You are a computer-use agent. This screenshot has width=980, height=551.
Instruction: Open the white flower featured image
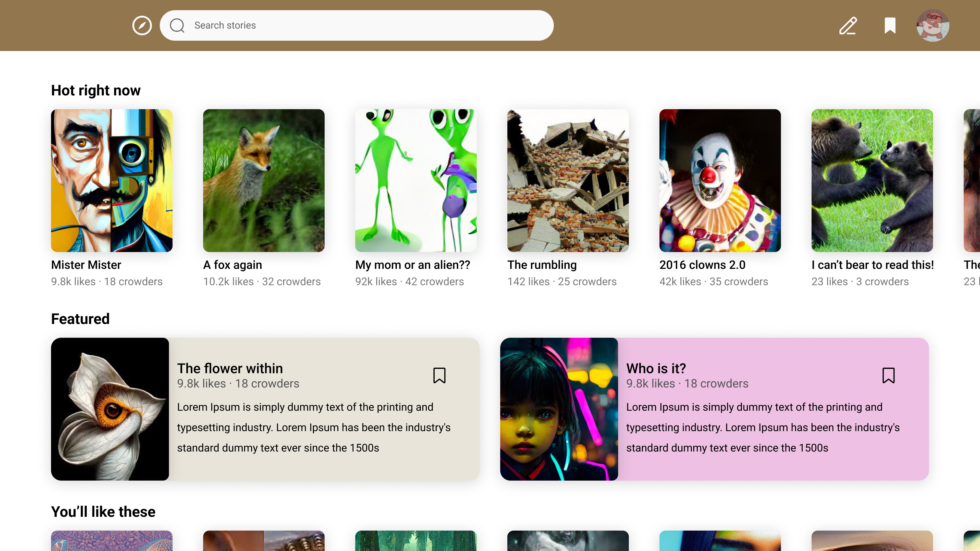(x=110, y=409)
